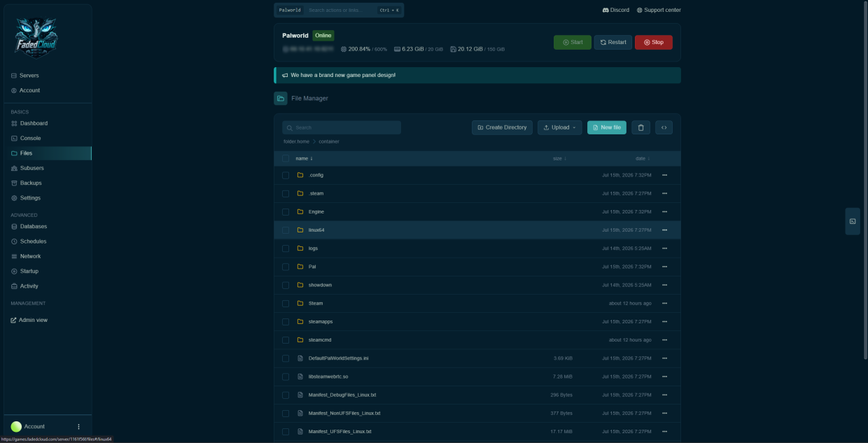
Task: Click the file search field
Action: [342, 127]
